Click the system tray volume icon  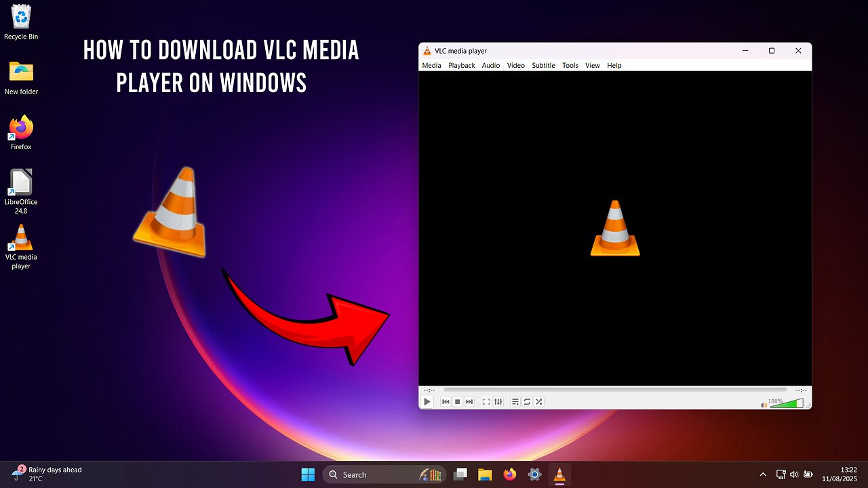(794, 474)
